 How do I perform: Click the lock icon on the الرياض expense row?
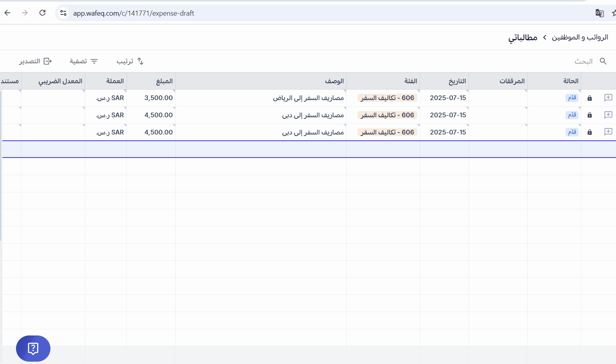pyautogui.click(x=589, y=98)
